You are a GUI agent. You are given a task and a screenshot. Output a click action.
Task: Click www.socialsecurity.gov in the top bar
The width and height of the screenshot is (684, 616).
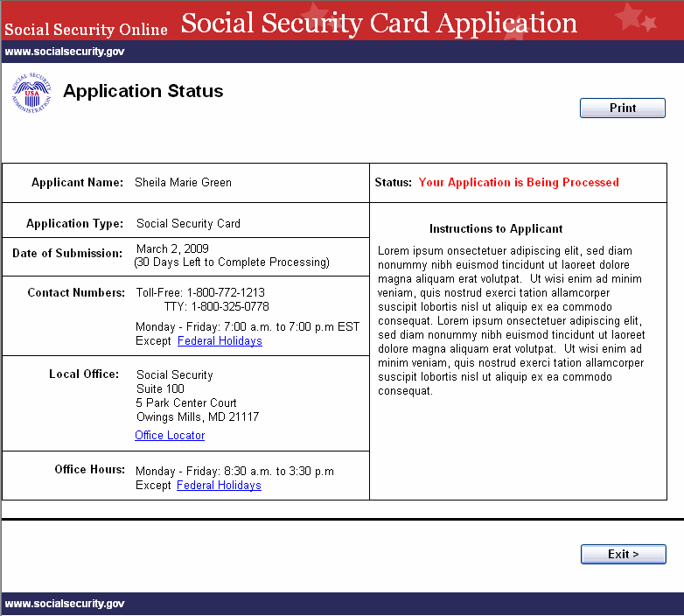point(65,52)
